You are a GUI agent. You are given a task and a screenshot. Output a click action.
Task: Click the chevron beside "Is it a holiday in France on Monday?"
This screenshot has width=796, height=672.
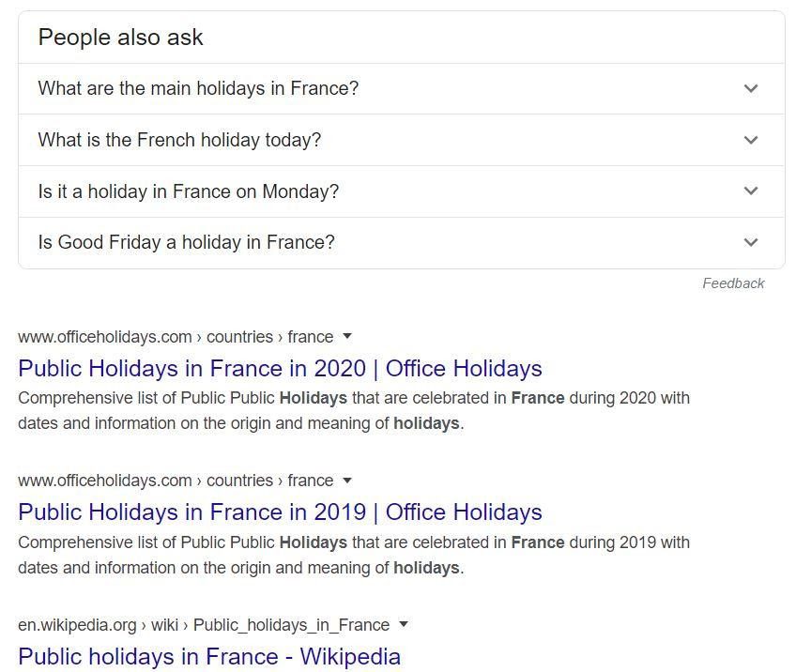point(750,191)
